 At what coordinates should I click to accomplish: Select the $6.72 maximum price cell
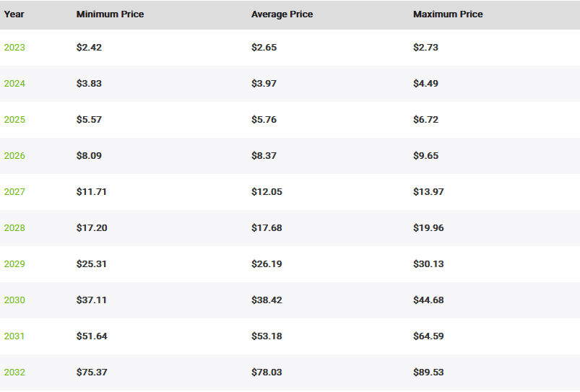(x=425, y=120)
